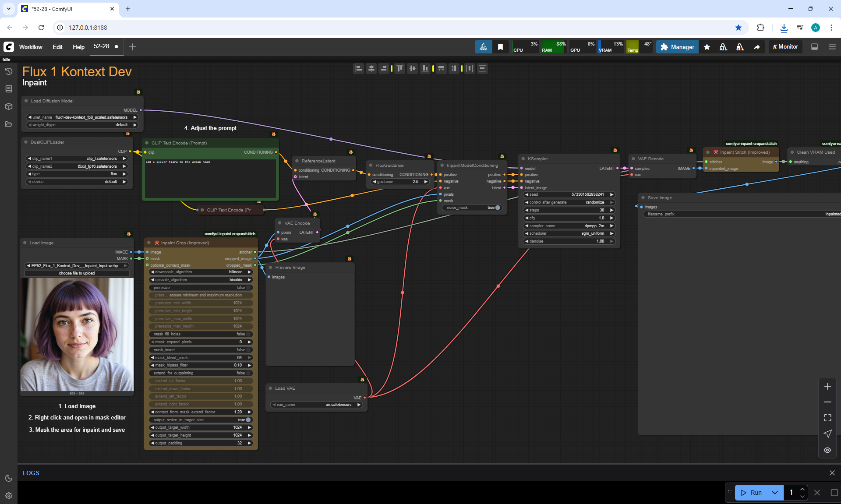Click the star favorites toolbar icon
The height and width of the screenshot is (504, 841).
point(707,47)
